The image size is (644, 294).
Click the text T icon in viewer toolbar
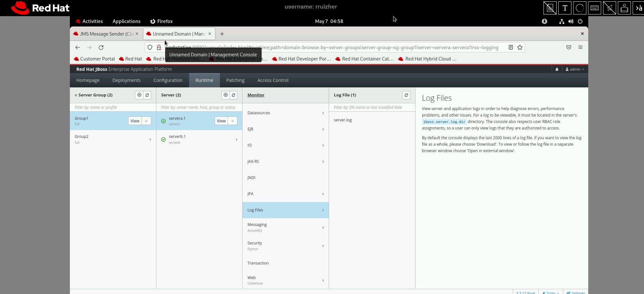tap(565, 8)
